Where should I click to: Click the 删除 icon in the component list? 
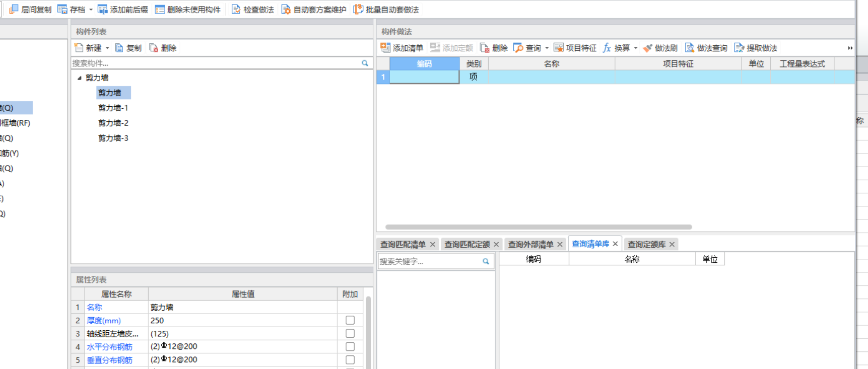coord(154,48)
